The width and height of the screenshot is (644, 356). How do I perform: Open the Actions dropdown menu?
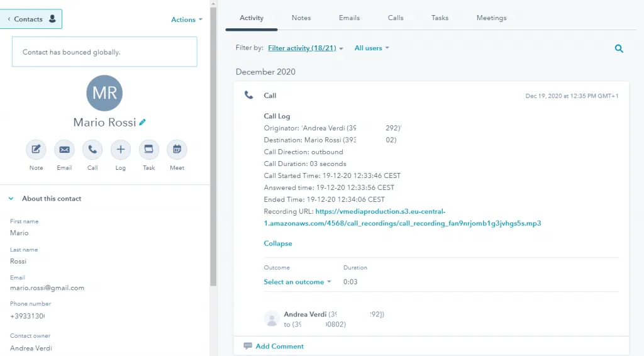coord(187,19)
